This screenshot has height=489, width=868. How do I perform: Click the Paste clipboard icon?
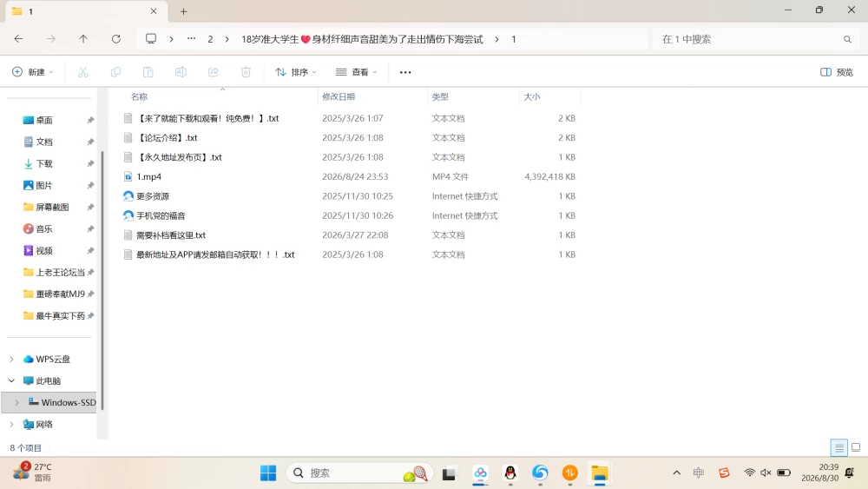(148, 72)
